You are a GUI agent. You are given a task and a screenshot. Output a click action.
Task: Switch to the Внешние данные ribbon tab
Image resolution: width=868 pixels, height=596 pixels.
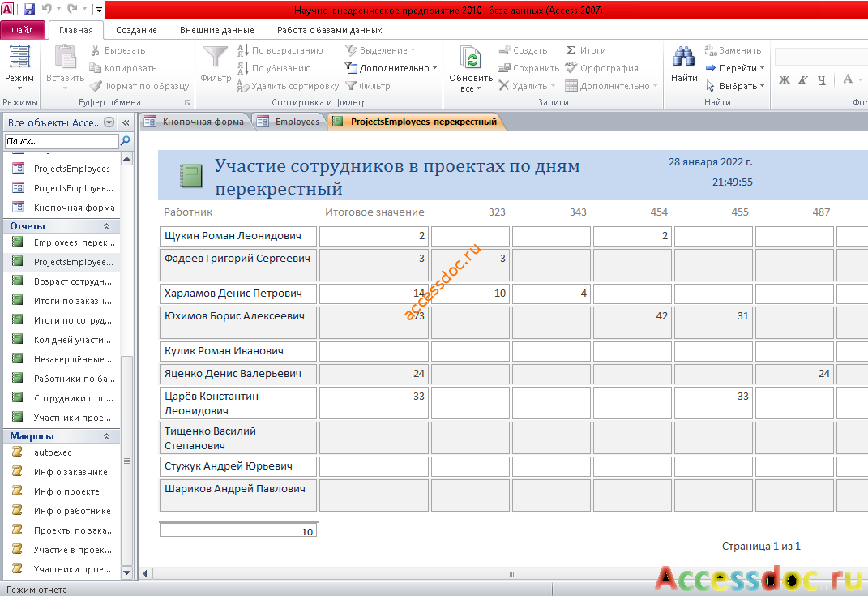click(217, 30)
